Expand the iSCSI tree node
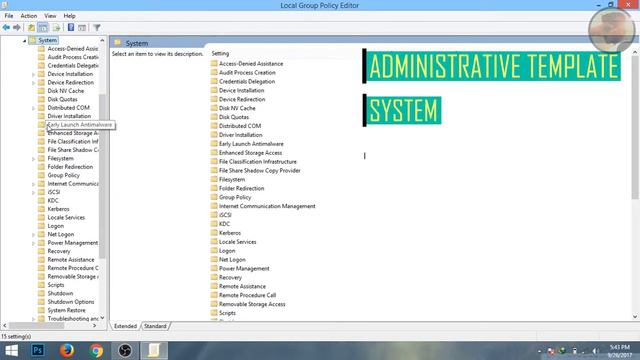The height and width of the screenshot is (360, 640). coord(33,192)
